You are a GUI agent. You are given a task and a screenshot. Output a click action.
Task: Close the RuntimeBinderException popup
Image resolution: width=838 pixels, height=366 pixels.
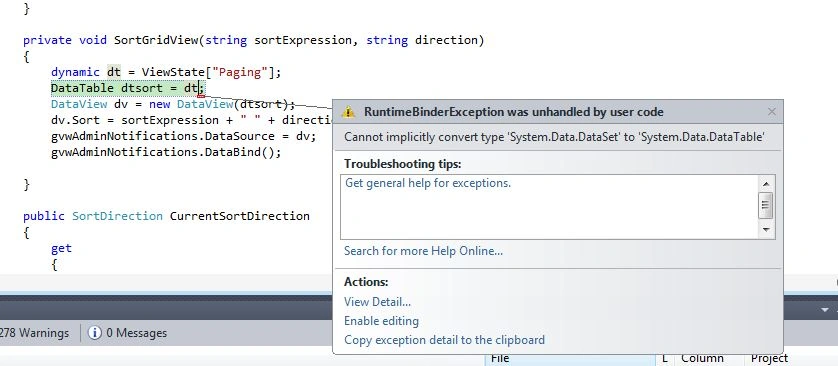(771, 112)
